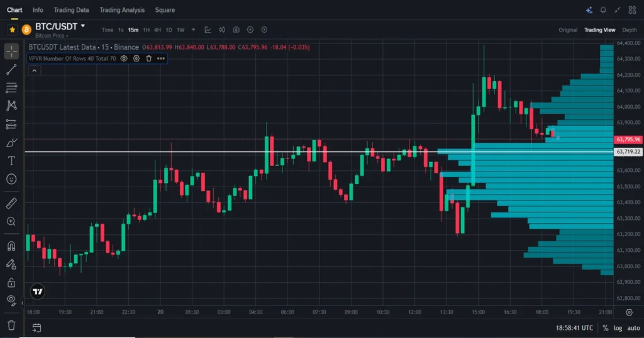Click the collapse arrows icon
The height and width of the screenshot is (338, 644).
(x=618, y=10)
